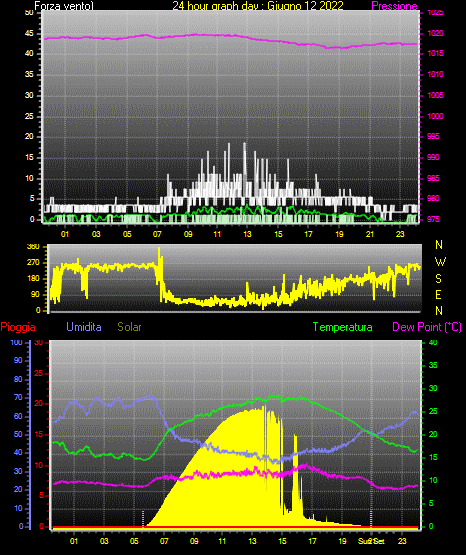Click the W compass direction label
466x555 pixels.
[x=440, y=262]
